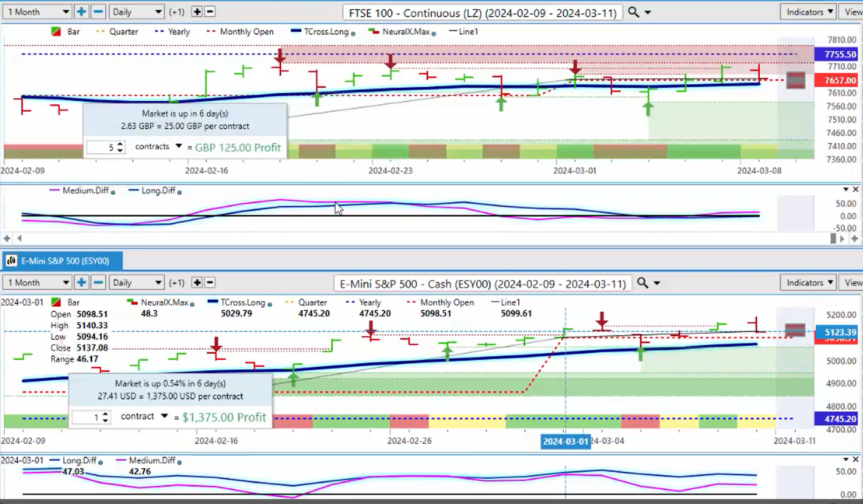Open TCross.Long settings dot on FTSE chart
This screenshot has height=504, width=863.
[x=353, y=33]
